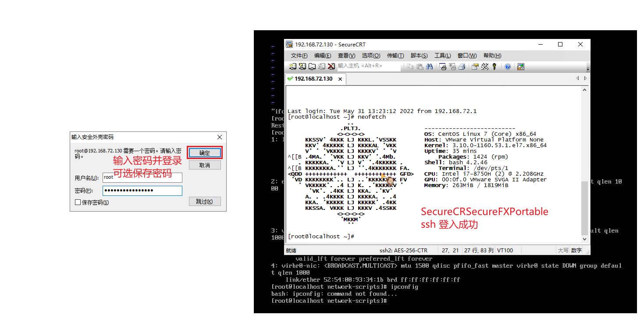
Task: Click the Paste toolbar icon
Action: coord(420,66)
